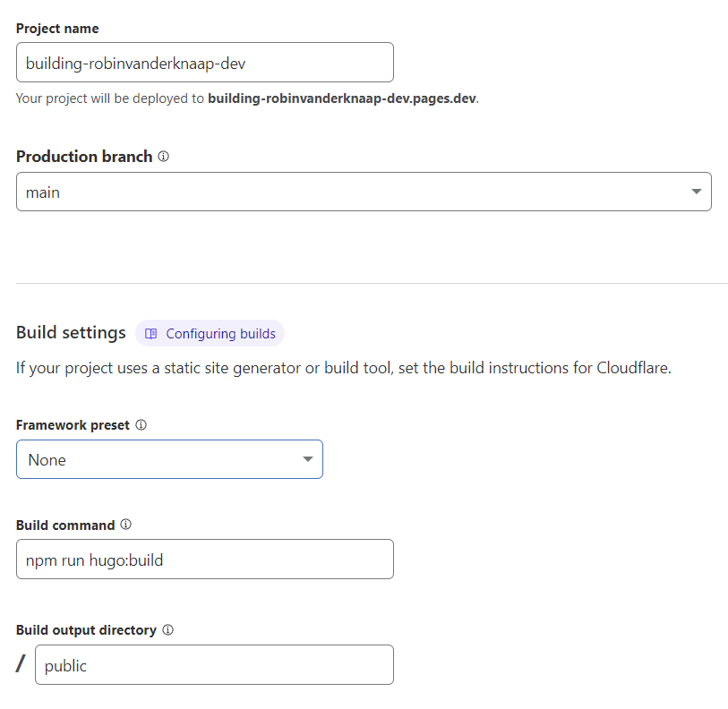Screen dimensions: 728x709
Task: Click the Production branch info icon
Action: pos(163,157)
